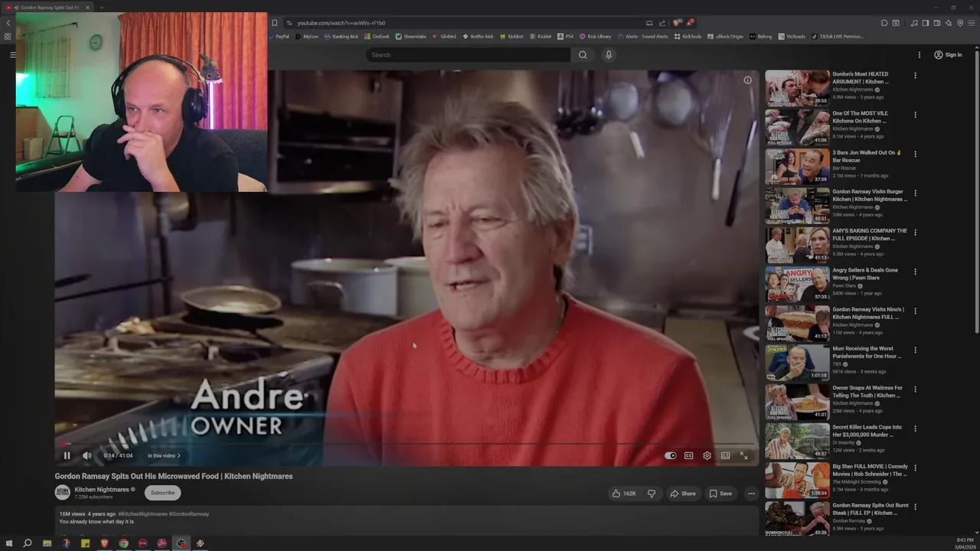This screenshot has height=551, width=980.
Task: Open the browser hamburger main menu
Action: pyautogui.click(x=972, y=23)
